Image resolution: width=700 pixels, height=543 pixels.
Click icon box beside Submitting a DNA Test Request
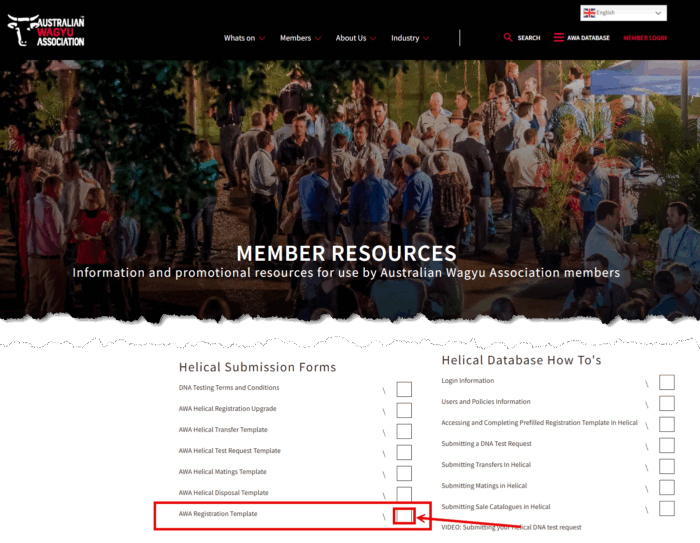667,446
